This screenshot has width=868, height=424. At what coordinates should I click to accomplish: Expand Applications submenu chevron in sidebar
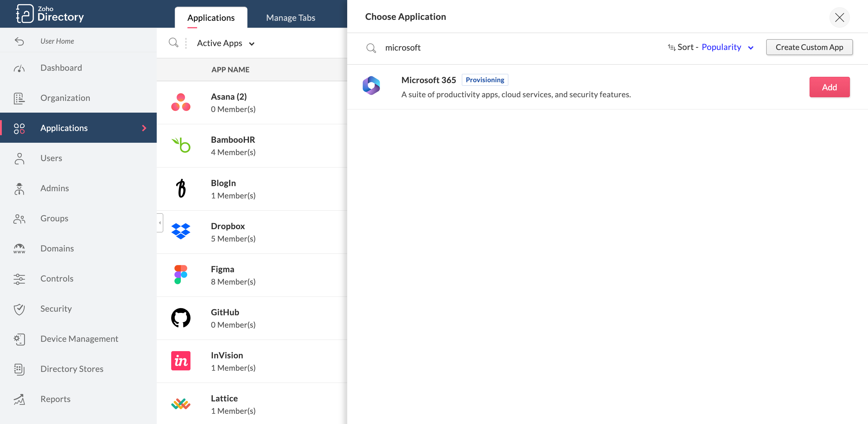click(x=144, y=128)
